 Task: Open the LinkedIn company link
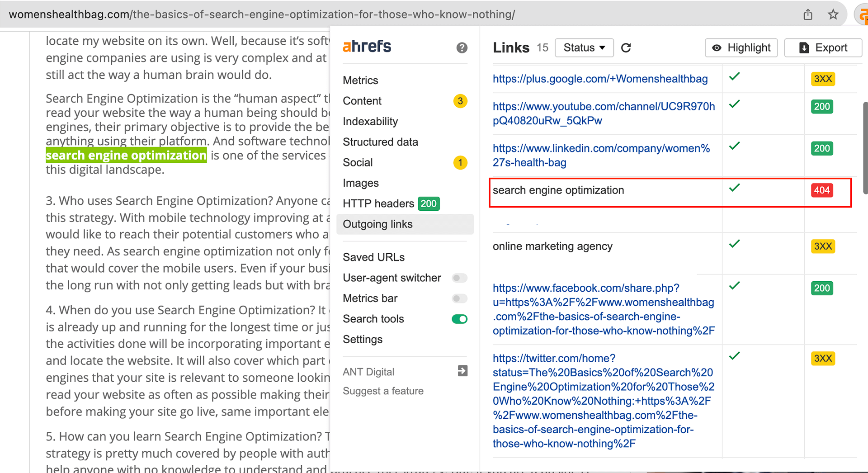point(601,155)
